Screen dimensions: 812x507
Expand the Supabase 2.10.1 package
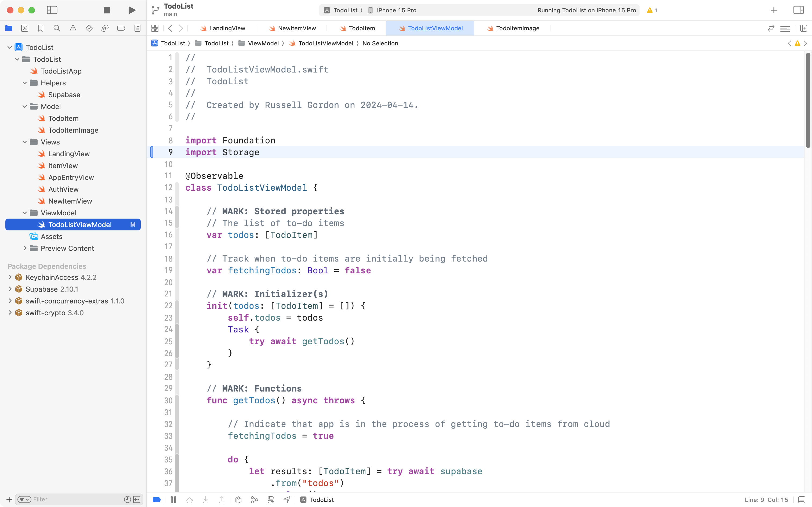pos(10,289)
